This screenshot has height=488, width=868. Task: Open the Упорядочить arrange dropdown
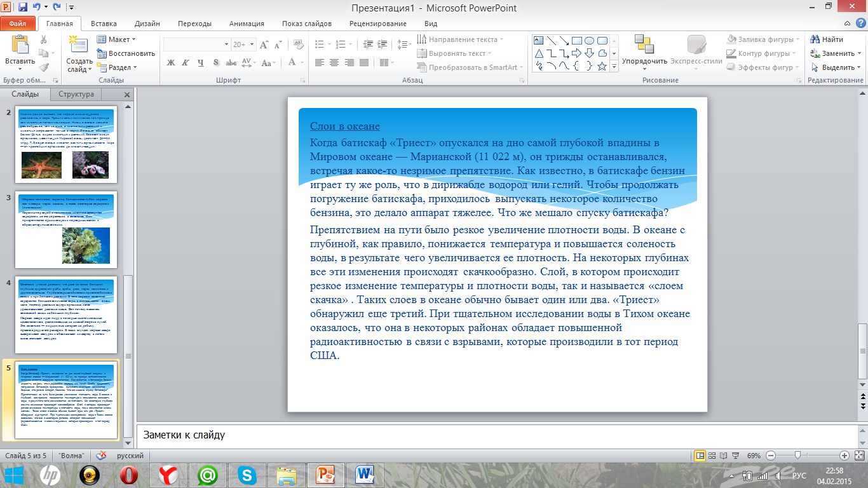click(644, 53)
